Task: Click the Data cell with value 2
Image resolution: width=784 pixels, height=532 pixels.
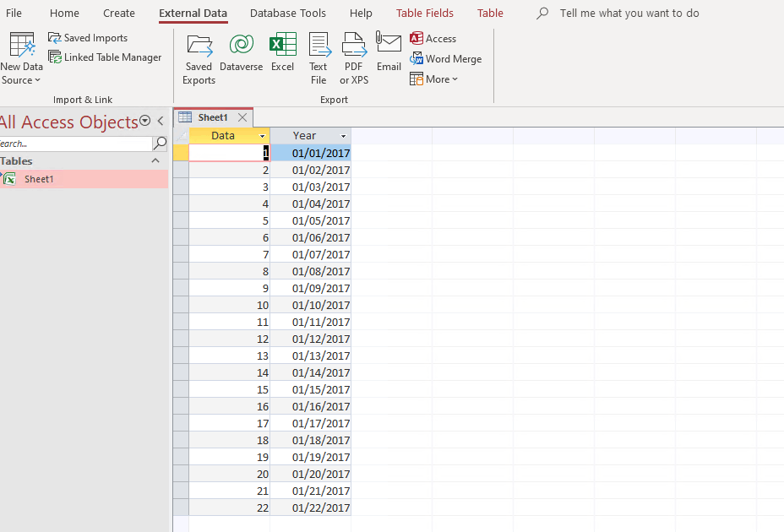Action: click(230, 170)
